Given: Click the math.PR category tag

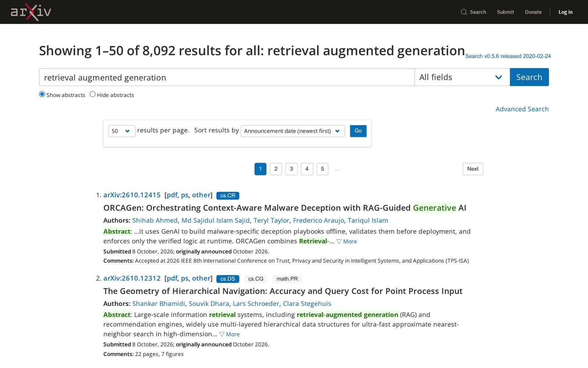Looking at the screenshot, I should tap(287, 279).
